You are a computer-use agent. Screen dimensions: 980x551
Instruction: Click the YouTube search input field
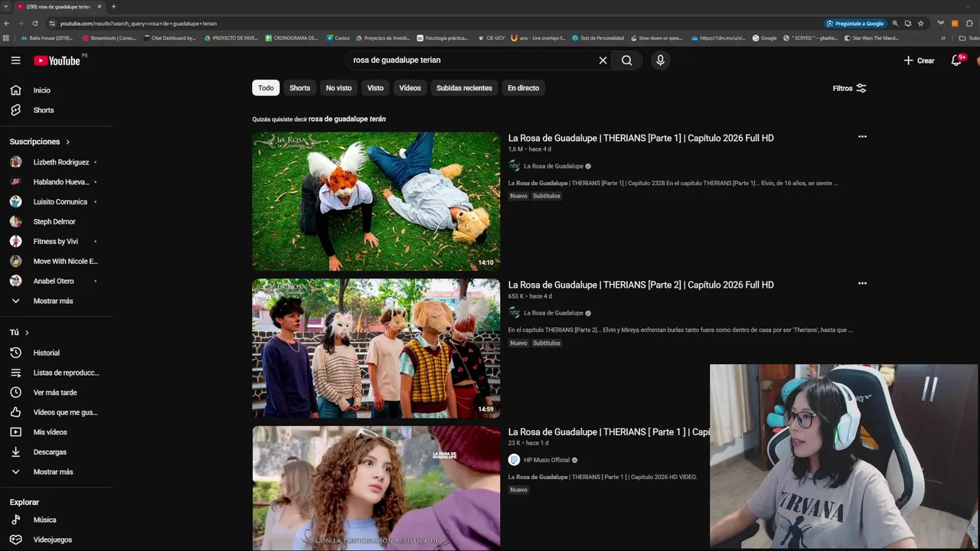coord(471,60)
